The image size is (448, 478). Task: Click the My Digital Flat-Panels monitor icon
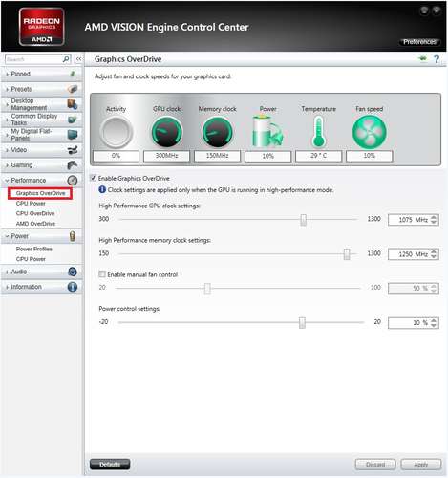tap(73, 135)
